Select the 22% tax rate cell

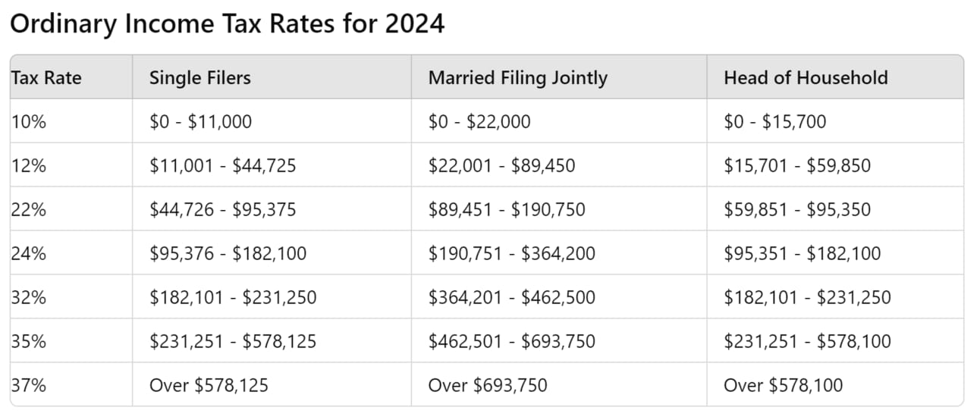pos(71,209)
